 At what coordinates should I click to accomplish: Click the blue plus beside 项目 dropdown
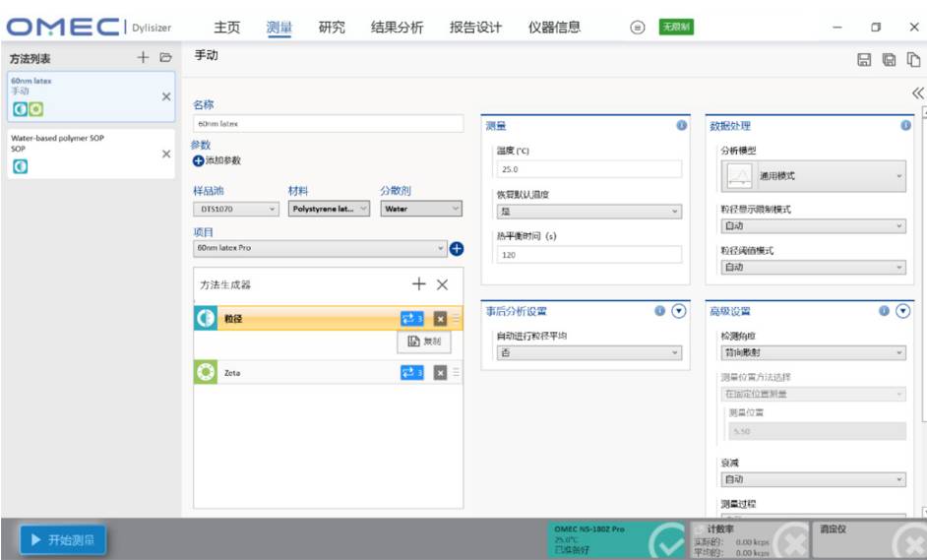457,248
